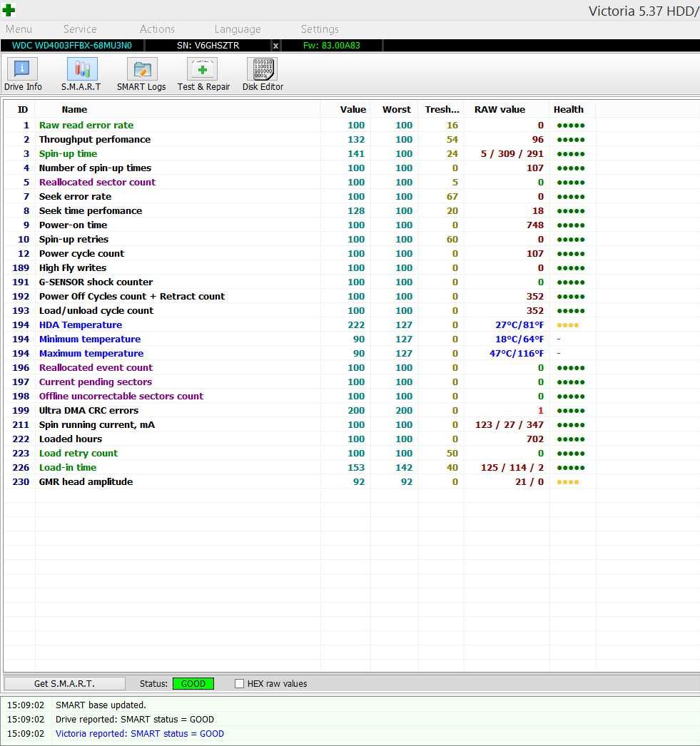The width and height of the screenshot is (700, 746).
Task: Click raw value 748 for Power-on time
Action: (535, 225)
